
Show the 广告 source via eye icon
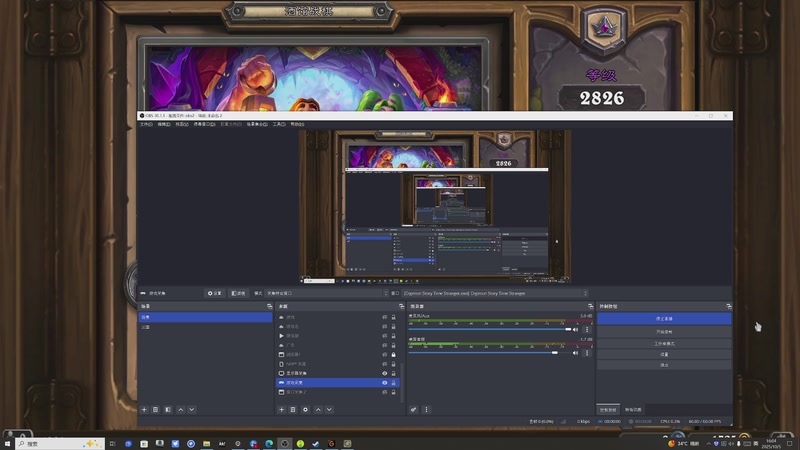tap(385, 345)
